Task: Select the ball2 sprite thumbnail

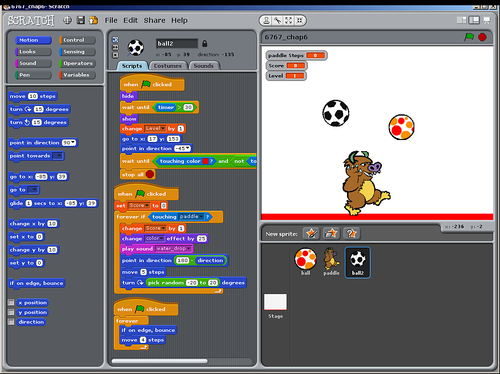Action: click(357, 262)
